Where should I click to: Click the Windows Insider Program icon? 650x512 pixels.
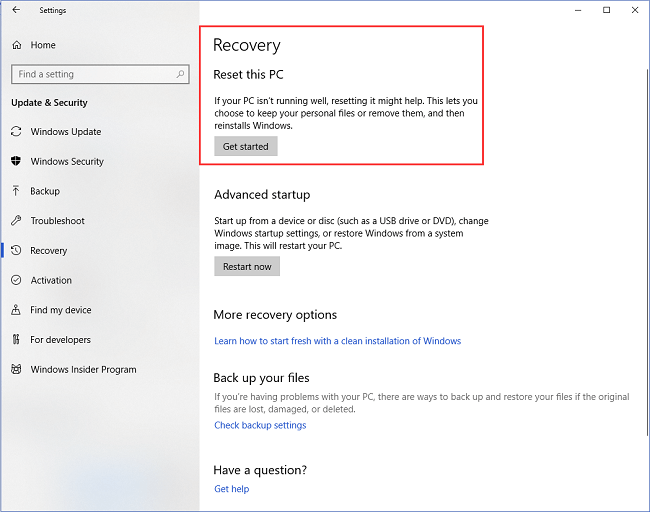[x=17, y=370]
